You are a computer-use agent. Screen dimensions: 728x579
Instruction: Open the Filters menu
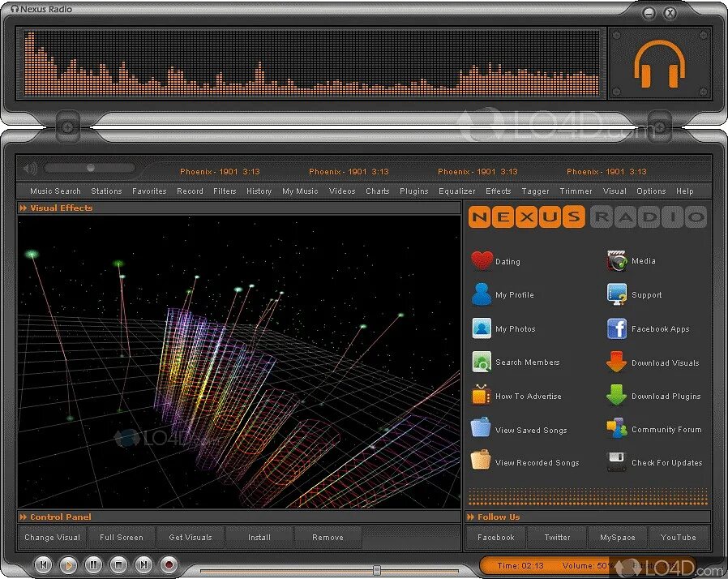click(x=225, y=191)
